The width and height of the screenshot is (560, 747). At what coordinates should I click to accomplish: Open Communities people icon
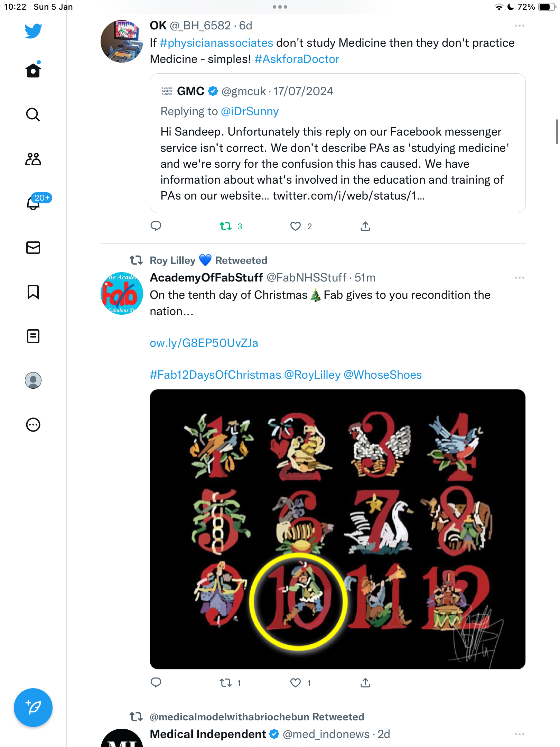(33, 159)
